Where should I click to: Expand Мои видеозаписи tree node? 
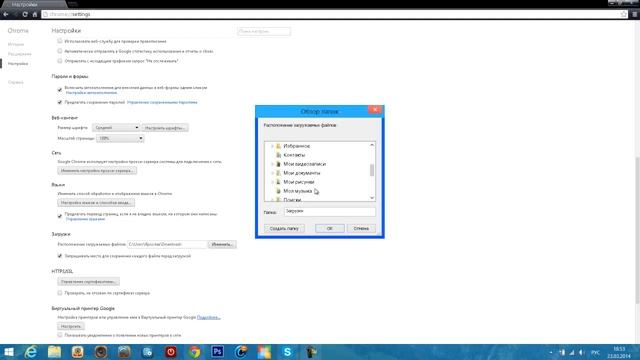pyautogui.click(x=272, y=164)
